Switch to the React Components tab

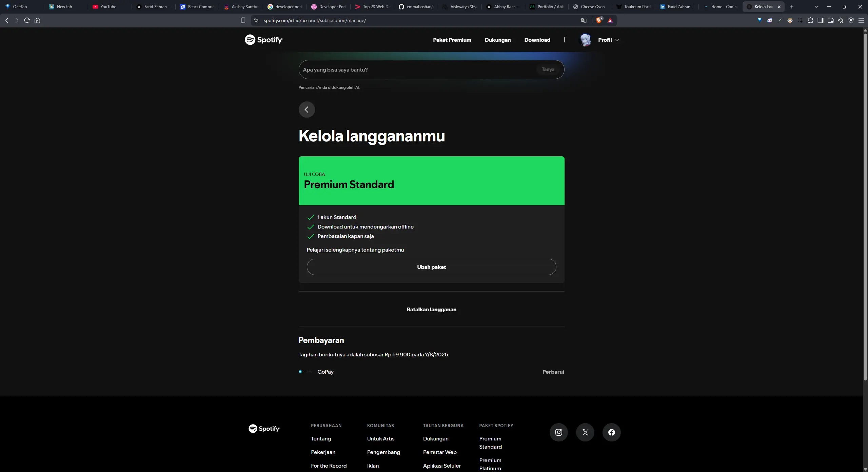click(197, 7)
